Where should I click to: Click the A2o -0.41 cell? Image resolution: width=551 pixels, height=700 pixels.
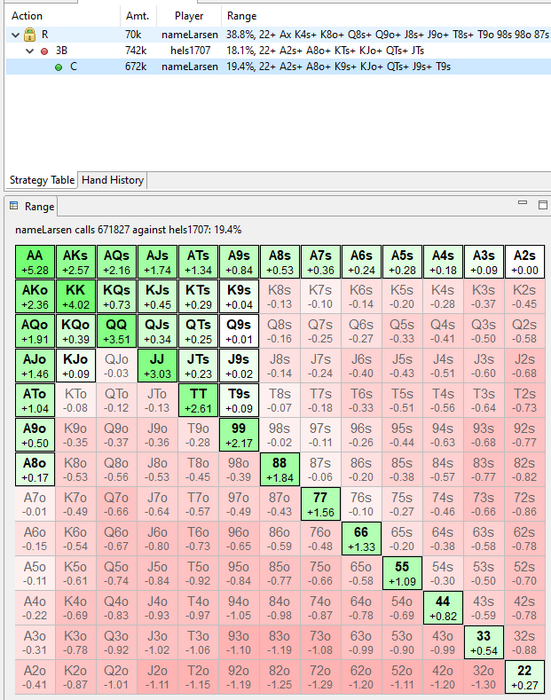point(35,677)
